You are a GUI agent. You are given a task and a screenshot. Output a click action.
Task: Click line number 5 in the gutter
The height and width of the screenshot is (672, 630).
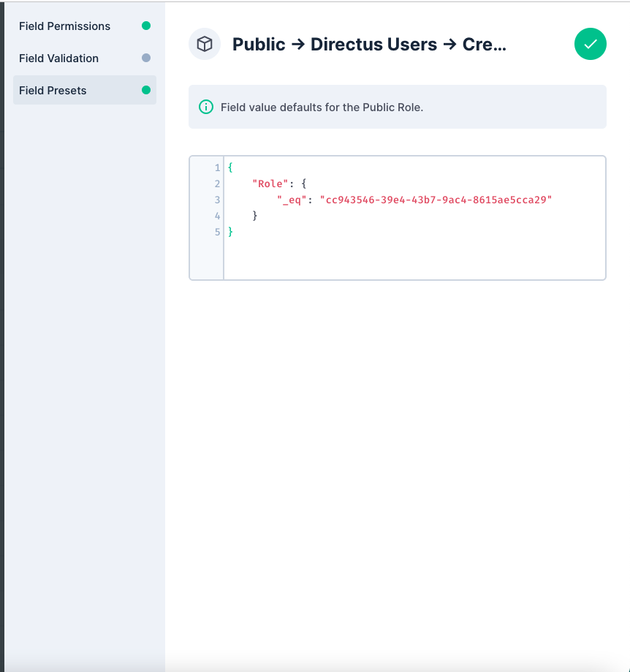coord(217,233)
